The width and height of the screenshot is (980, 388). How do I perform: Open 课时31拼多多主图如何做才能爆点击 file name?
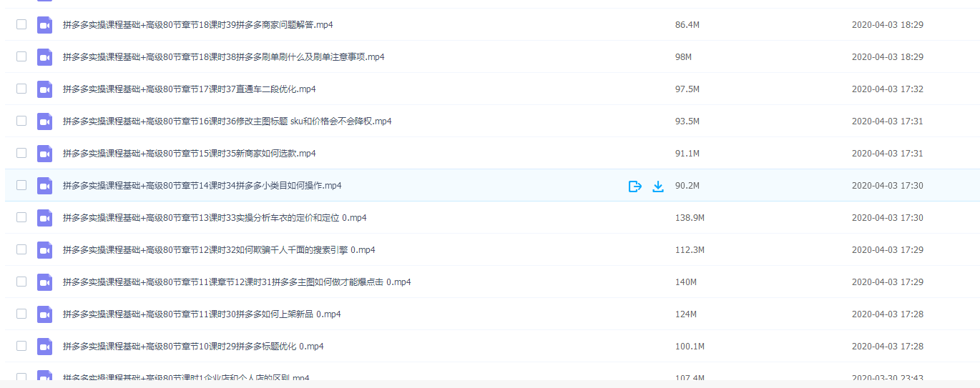coord(237,282)
